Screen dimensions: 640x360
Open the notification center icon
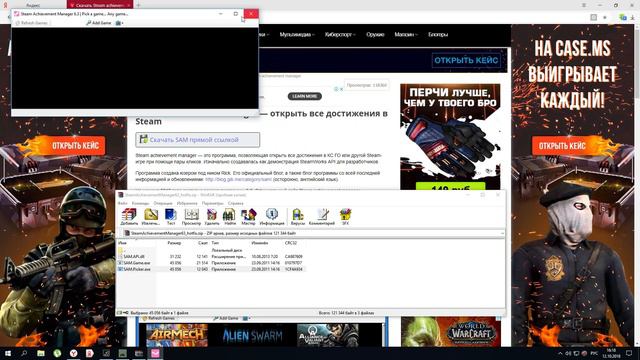pyautogui.click(x=629, y=353)
